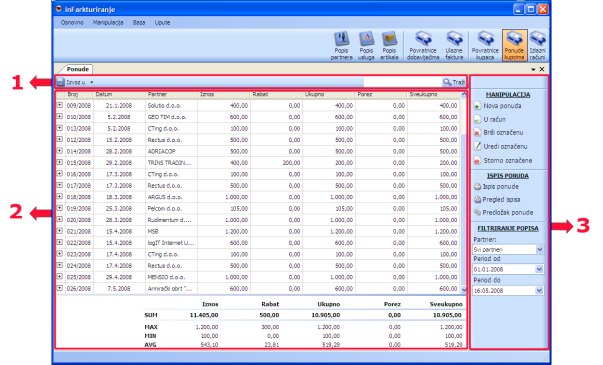
Task: Click the Pregled ispisa link
Action: pos(501,200)
